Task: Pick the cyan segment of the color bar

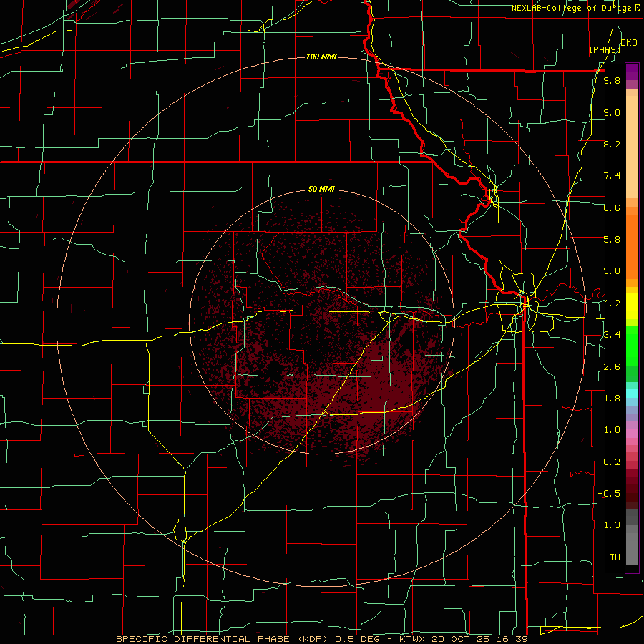Action: 632,393
